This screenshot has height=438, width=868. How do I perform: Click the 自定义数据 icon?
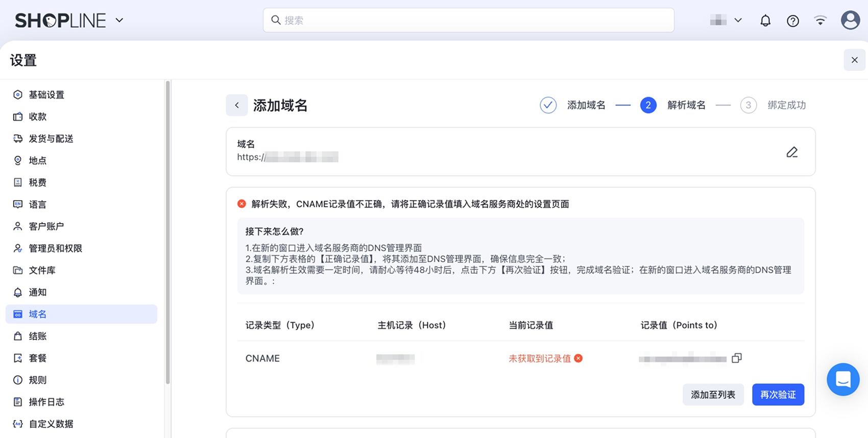pyautogui.click(x=18, y=424)
